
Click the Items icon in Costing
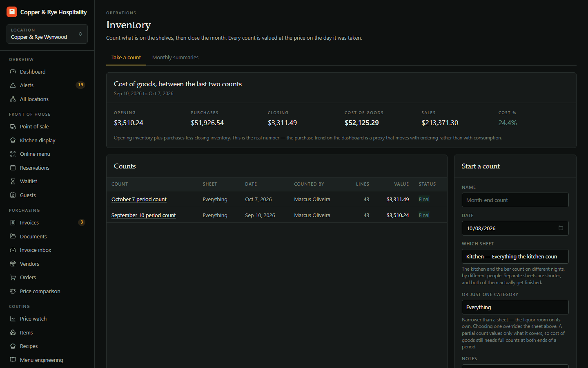coord(13,332)
